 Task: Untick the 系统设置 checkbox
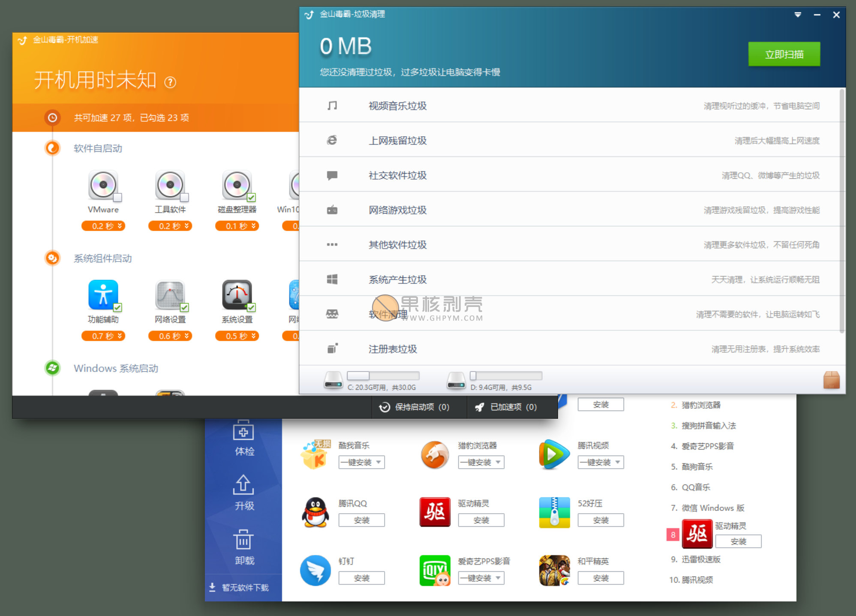251,307
